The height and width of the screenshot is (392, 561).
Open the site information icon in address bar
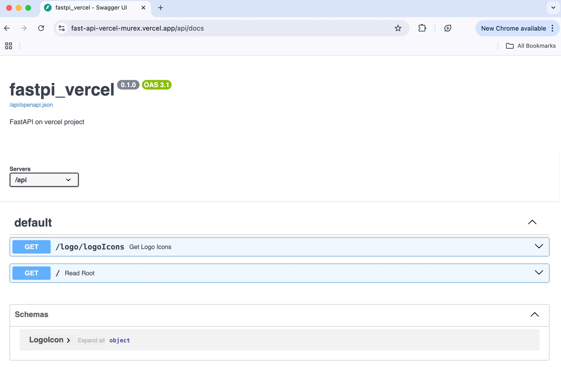click(x=62, y=28)
